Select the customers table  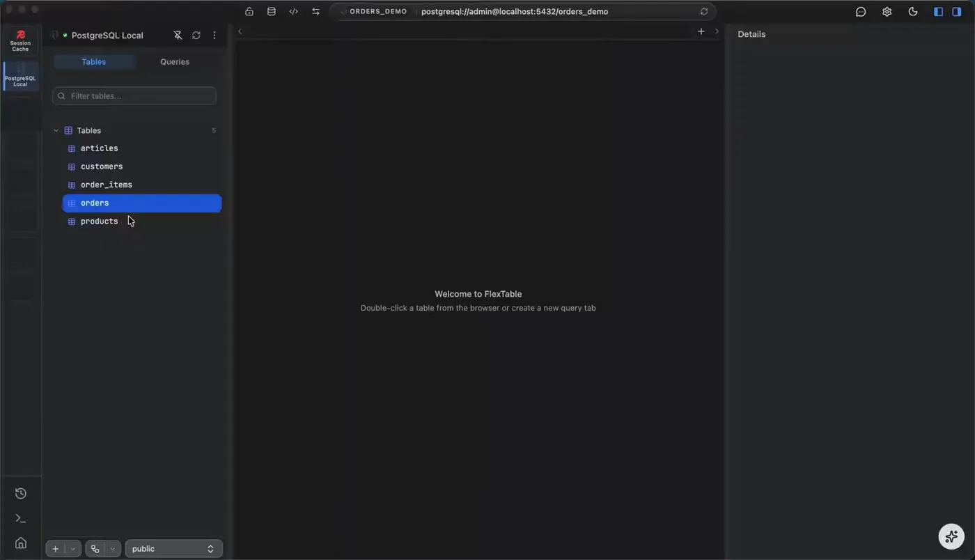(142, 166)
